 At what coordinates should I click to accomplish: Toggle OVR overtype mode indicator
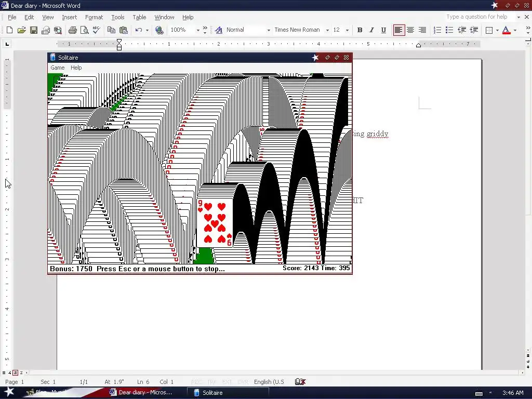coord(243,382)
